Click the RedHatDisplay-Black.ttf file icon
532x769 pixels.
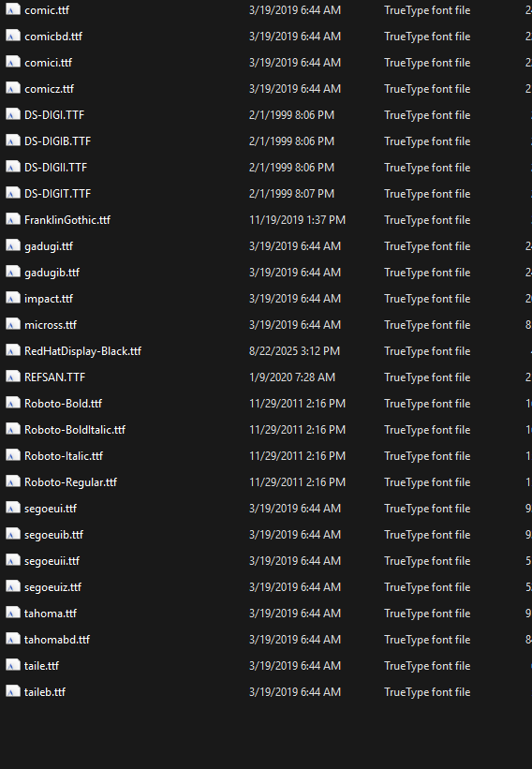click(x=13, y=350)
